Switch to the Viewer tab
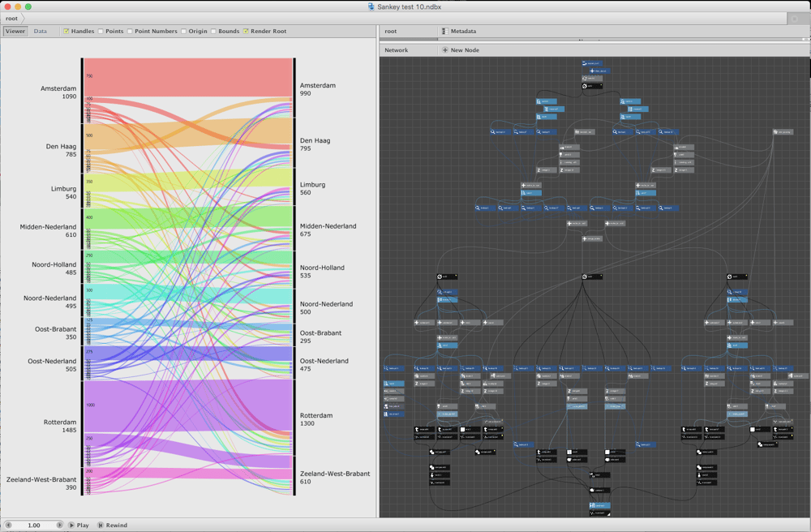This screenshot has height=532, width=811. [15, 31]
